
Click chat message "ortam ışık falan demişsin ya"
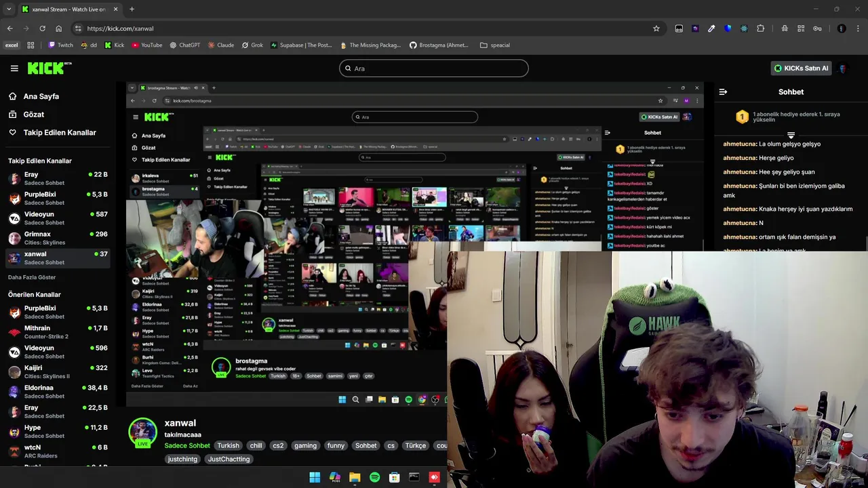[797, 237]
